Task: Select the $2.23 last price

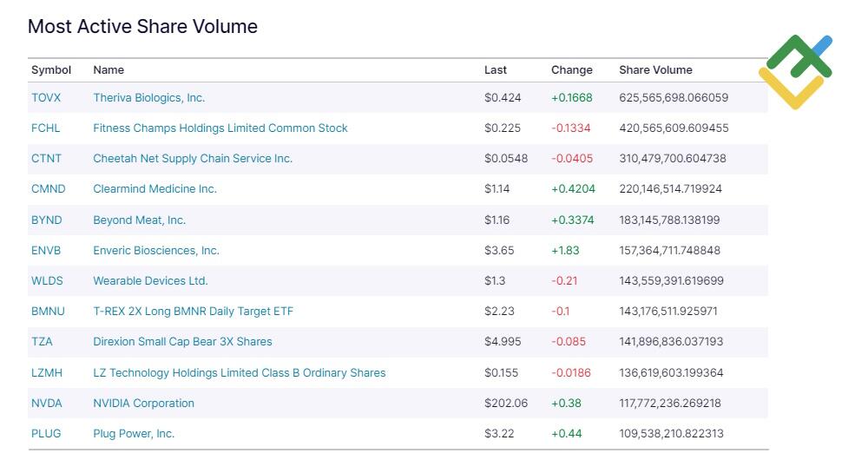Action: [x=499, y=312]
